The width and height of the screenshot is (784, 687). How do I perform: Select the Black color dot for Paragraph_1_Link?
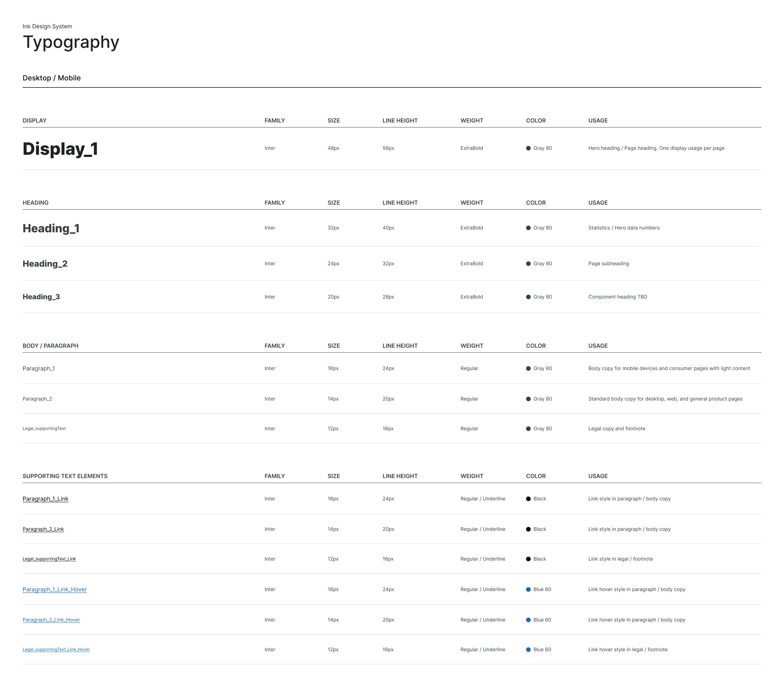point(528,499)
